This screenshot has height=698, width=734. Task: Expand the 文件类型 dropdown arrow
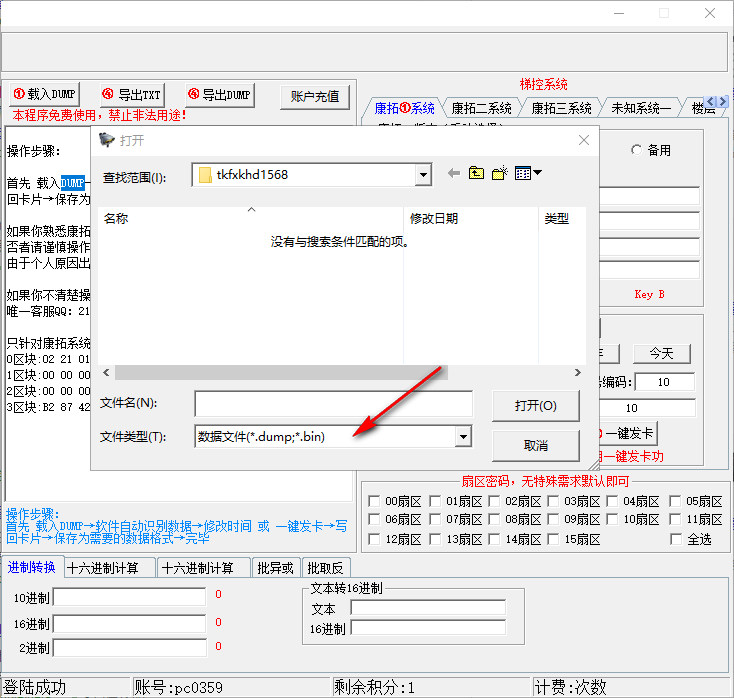tap(463, 437)
